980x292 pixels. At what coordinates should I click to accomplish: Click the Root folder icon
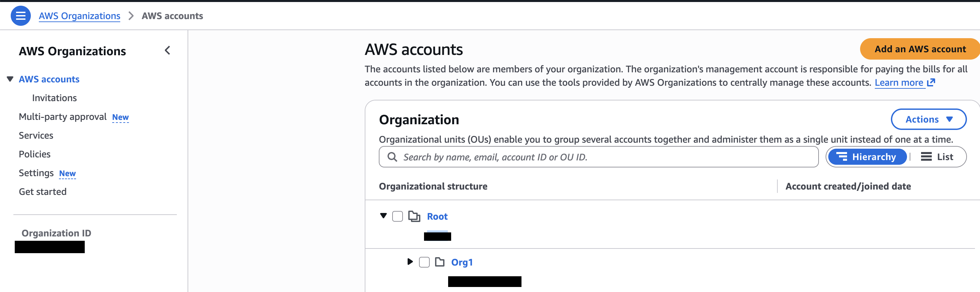[414, 216]
